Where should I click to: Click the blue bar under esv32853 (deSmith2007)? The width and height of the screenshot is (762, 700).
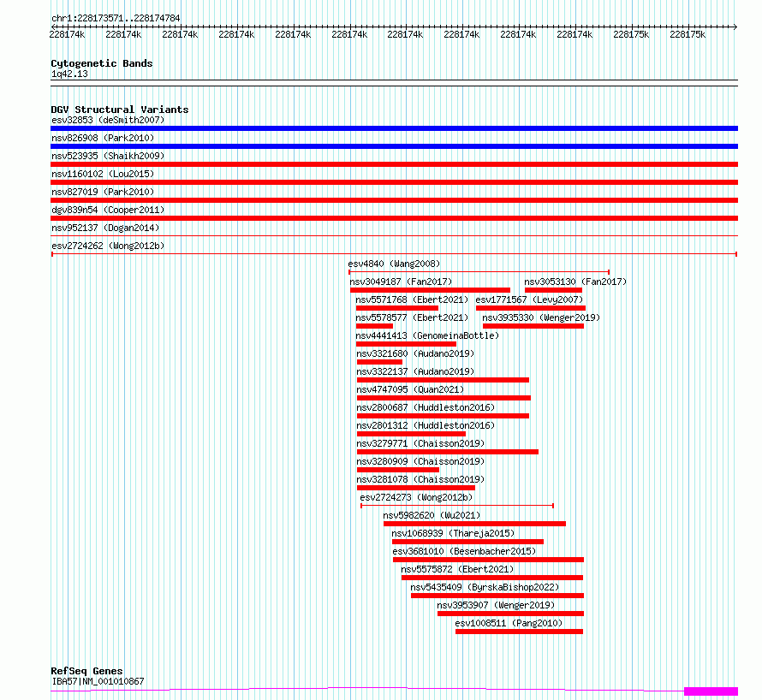[394, 128]
